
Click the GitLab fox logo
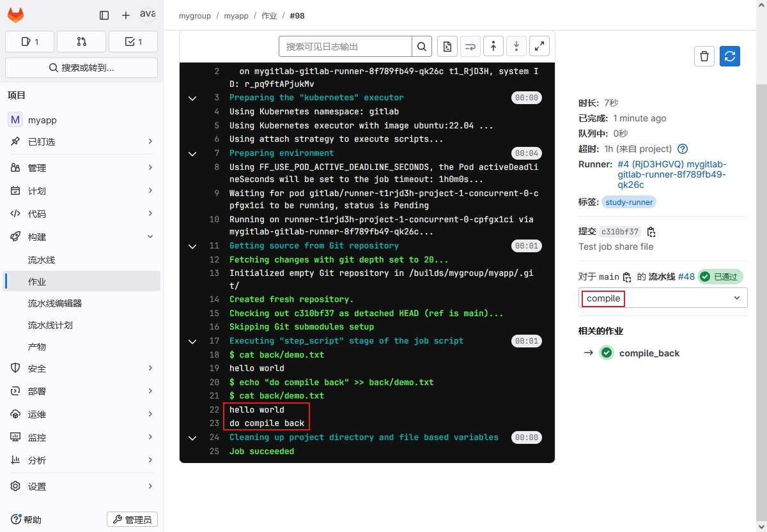point(15,15)
